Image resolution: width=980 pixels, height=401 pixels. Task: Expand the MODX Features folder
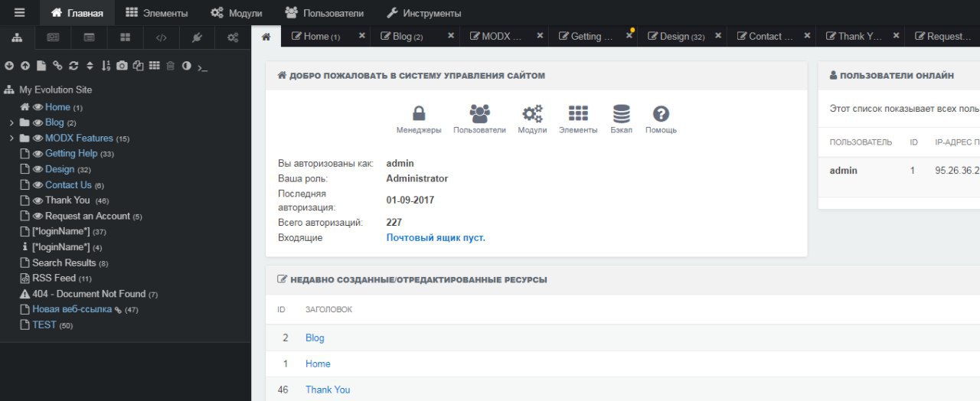(x=11, y=139)
